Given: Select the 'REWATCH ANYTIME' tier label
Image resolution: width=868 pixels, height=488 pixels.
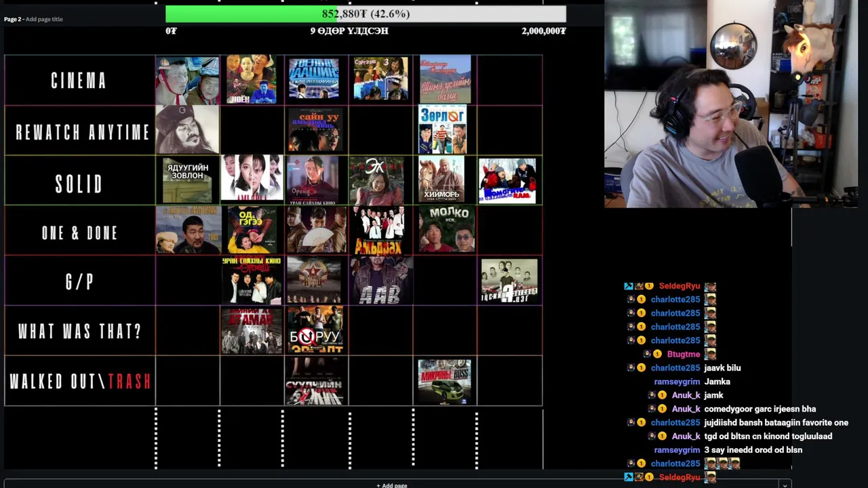Looking at the screenshot, I should [x=83, y=131].
